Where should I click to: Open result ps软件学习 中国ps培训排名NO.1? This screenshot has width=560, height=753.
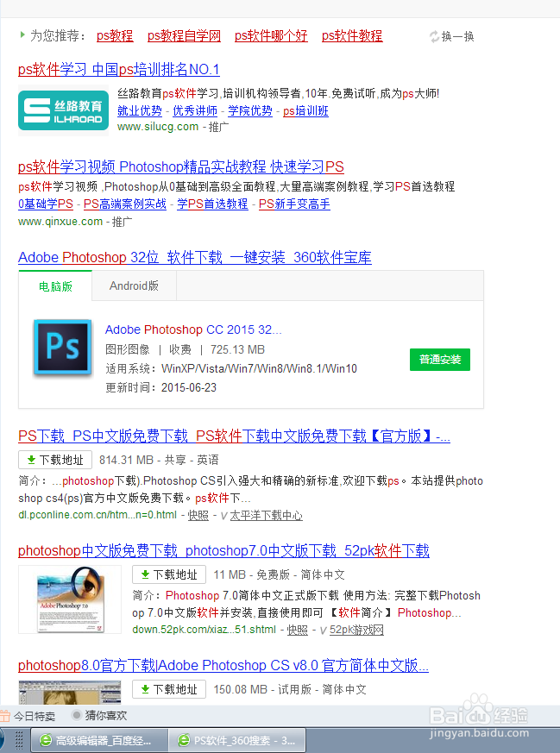click(118, 70)
